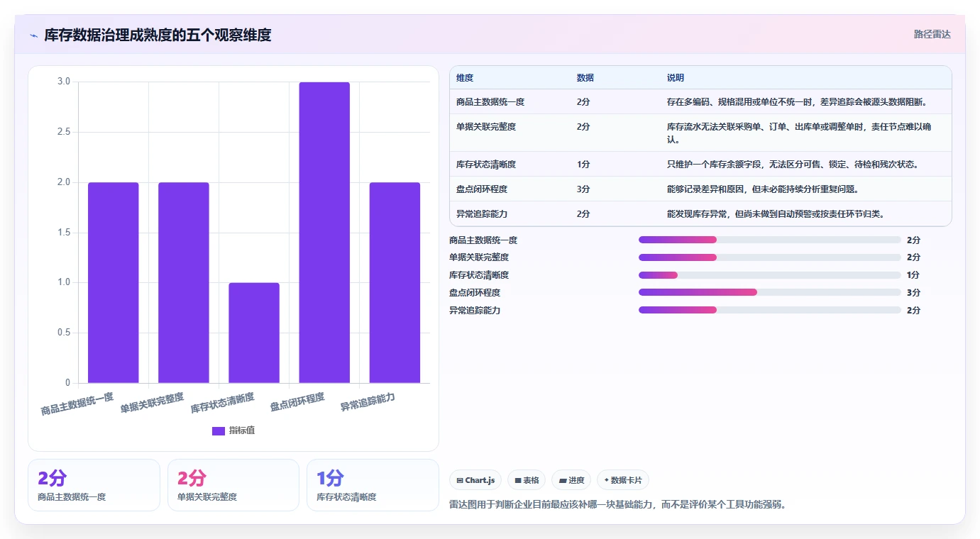
Task: Click the 说明 column header
Action: point(676,77)
